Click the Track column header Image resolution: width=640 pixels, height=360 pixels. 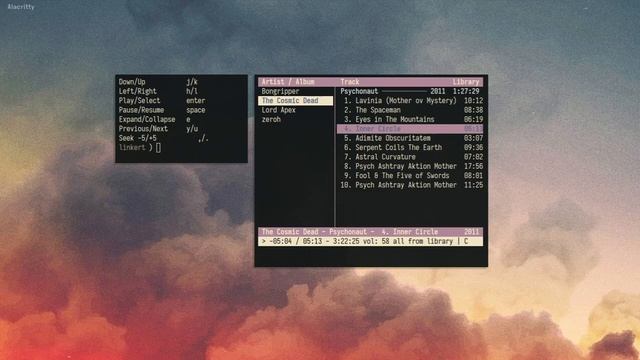tap(350, 82)
